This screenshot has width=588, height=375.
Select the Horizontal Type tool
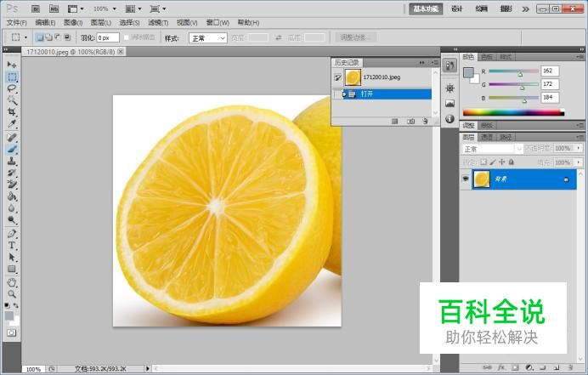(x=12, y=245)
